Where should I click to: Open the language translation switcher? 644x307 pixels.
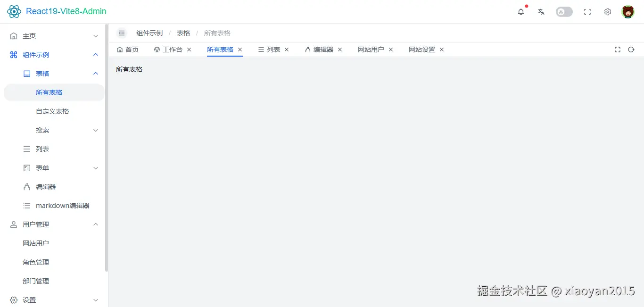(x=541, y=12)
